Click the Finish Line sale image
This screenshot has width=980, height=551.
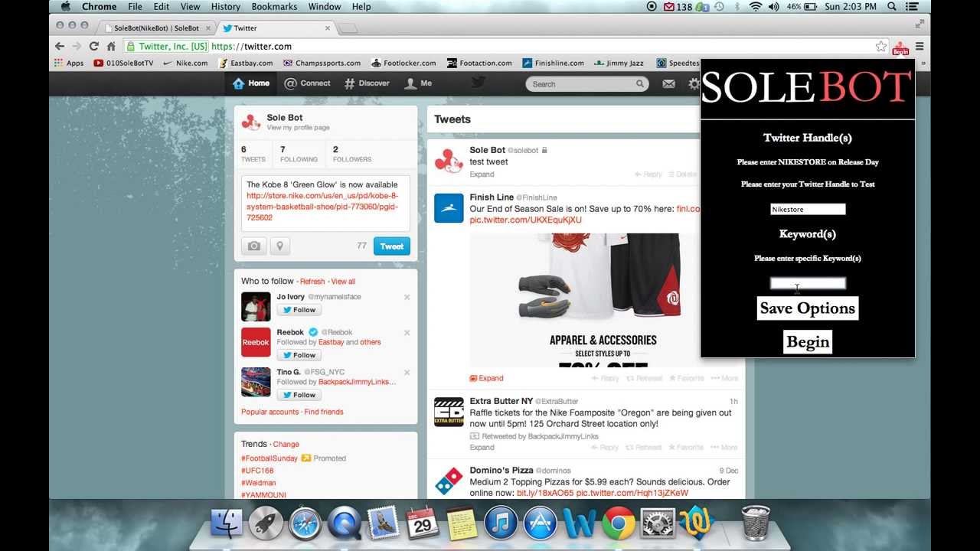584,300
